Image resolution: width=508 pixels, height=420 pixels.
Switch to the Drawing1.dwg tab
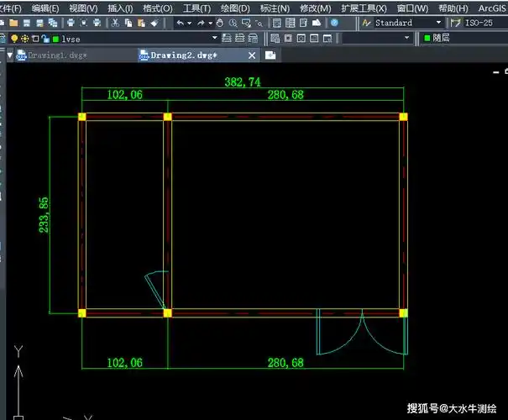[x=55, y=55]
